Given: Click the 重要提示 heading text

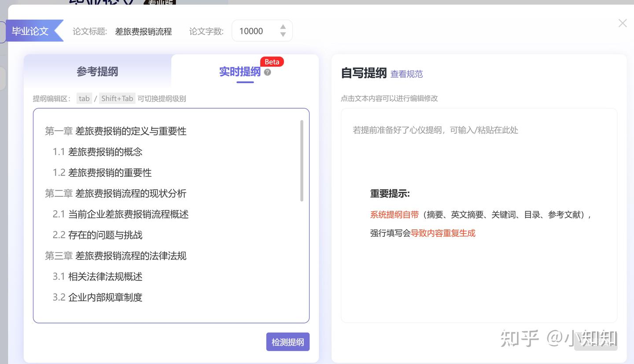Looking at the screenshot, I should click(390, 194).
